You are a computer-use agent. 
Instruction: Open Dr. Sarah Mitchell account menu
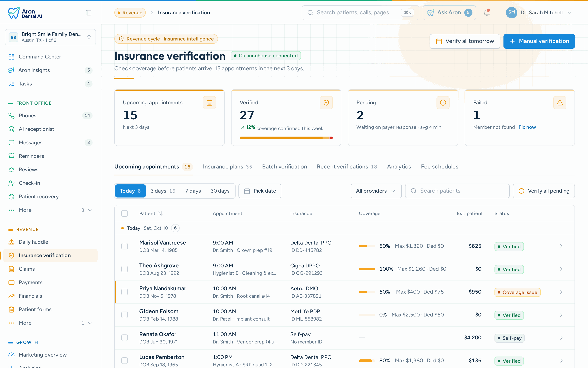pos(538,13)
